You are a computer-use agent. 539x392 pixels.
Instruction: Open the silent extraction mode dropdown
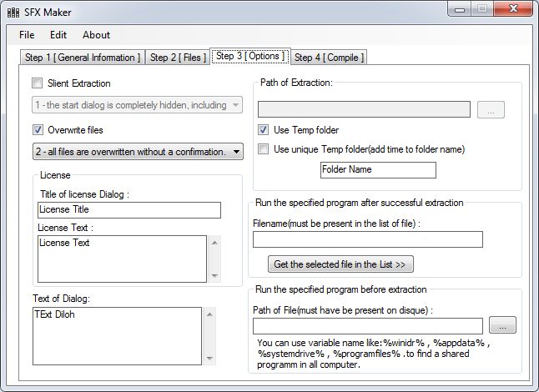[x=137, y=105]
